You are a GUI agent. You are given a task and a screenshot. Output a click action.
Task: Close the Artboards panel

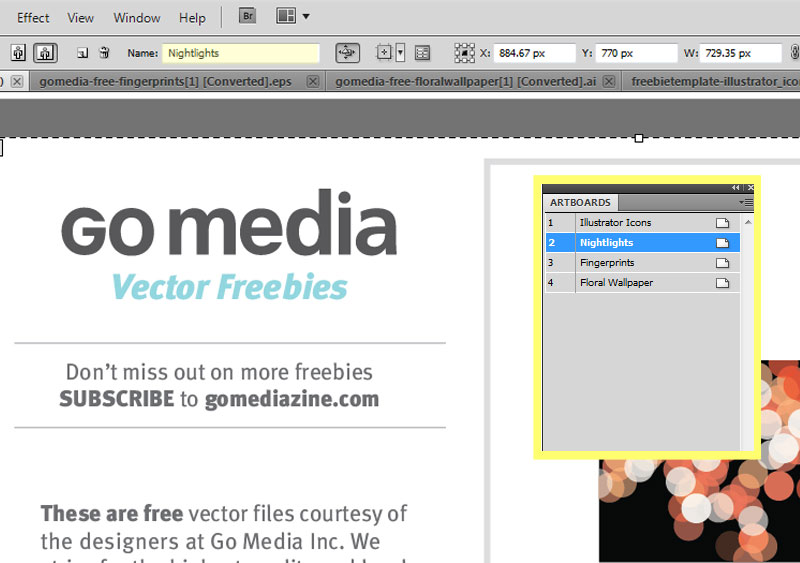click(x=751, y=188)
